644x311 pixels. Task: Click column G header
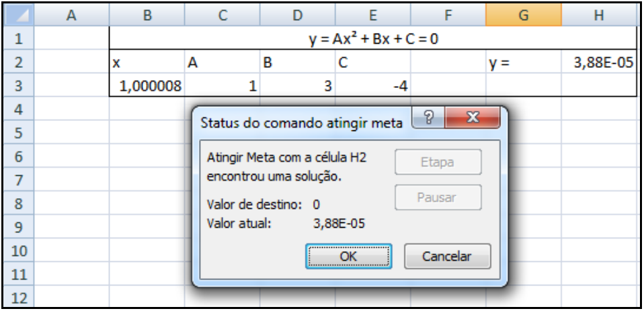(x=524, y=15)
